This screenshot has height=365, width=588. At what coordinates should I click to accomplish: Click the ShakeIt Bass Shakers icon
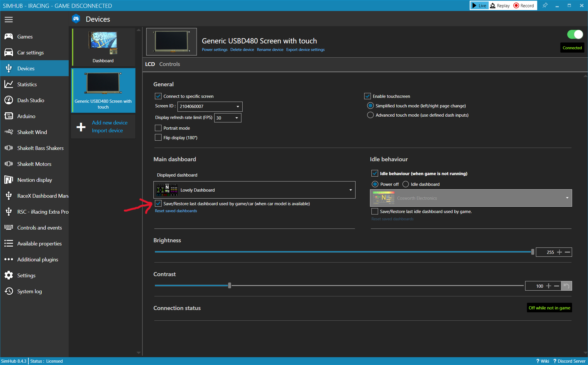(9, 148)
